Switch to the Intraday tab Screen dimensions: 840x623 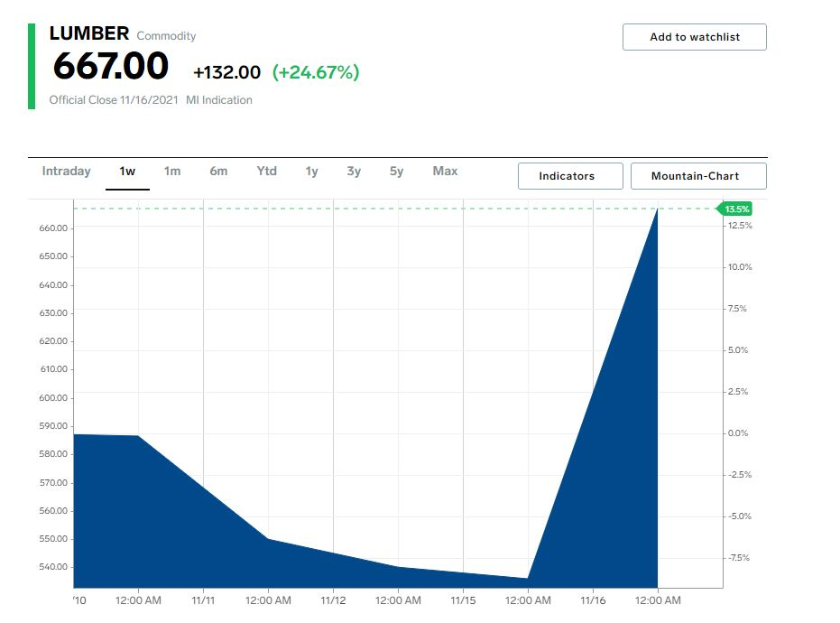coord(67,172)
